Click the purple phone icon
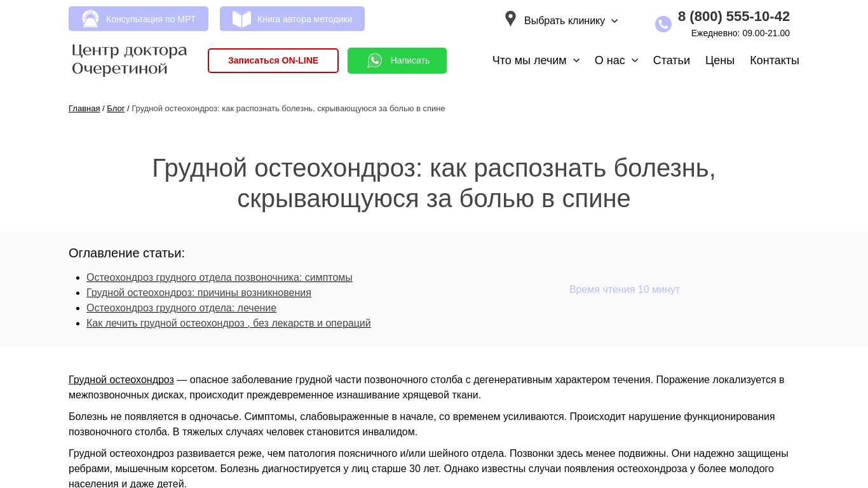 click(663, 24)
